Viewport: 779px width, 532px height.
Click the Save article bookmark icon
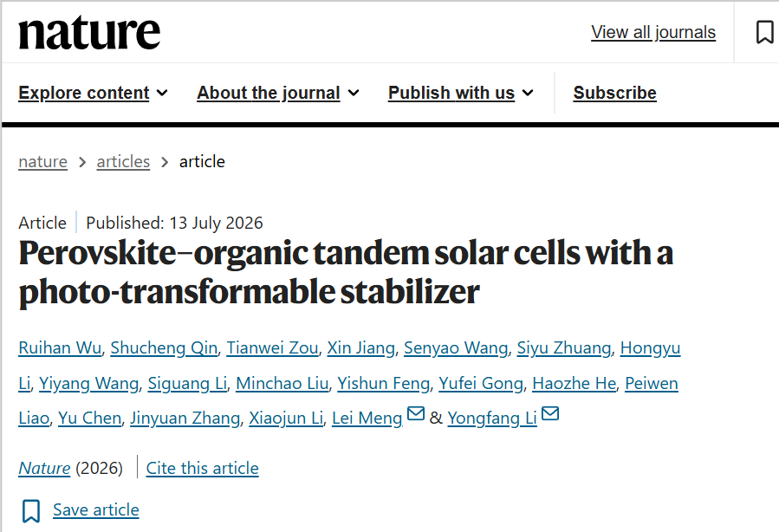[31, 510]
